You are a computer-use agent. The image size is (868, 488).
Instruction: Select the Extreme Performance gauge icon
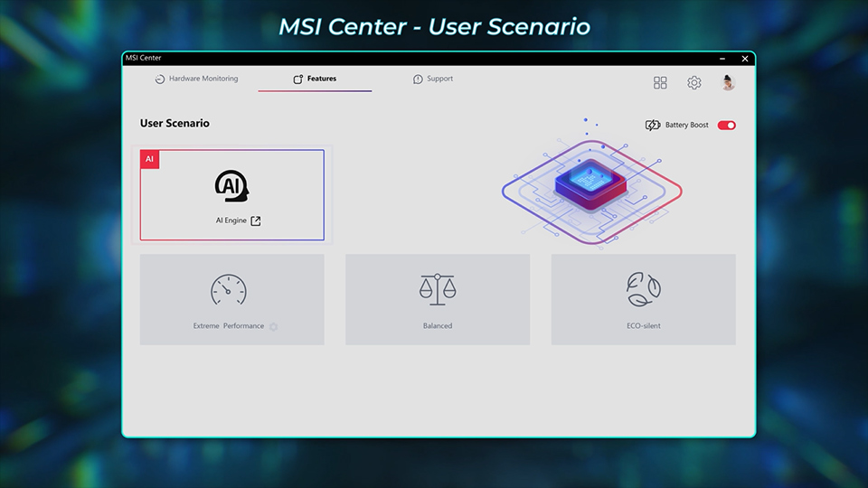(229, 289)
